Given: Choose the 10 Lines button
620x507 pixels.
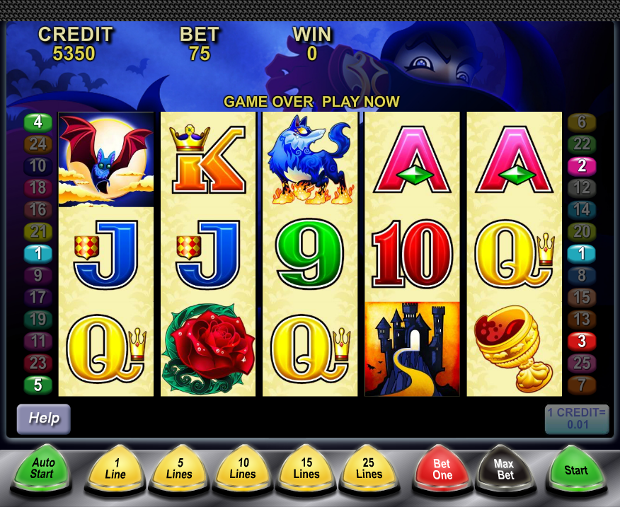Looking at the screenshot, I should (242, 469).
